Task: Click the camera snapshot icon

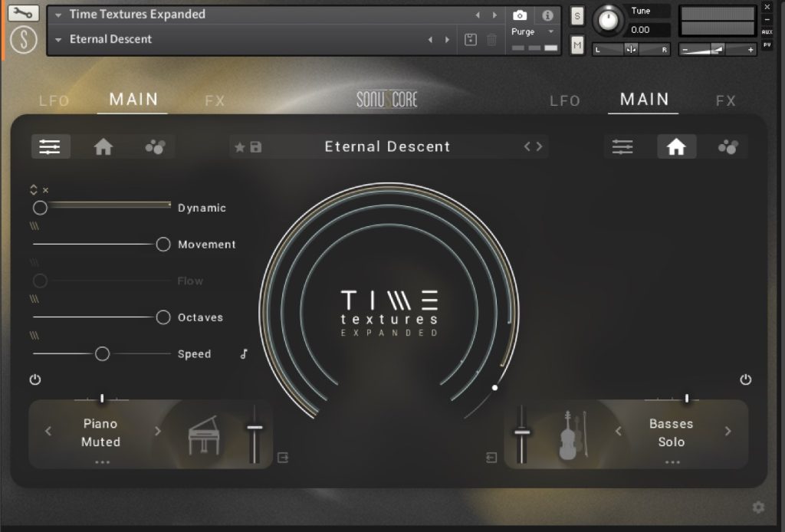Action: (520, 15)
